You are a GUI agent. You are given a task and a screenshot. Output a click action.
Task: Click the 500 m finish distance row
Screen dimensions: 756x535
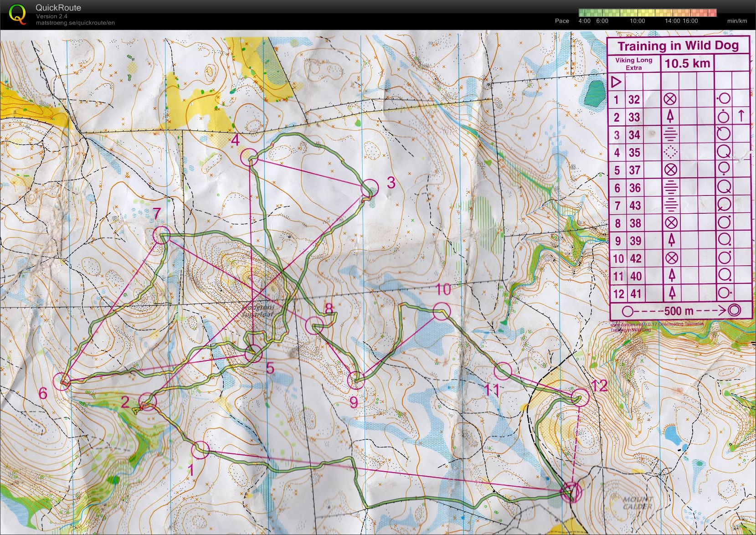679,310
